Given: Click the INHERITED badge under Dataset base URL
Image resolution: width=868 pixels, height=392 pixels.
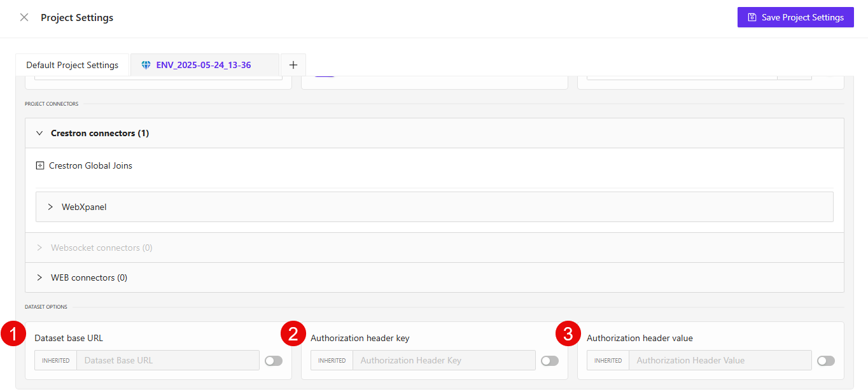Looking at the screenshot, I should 55,360.
